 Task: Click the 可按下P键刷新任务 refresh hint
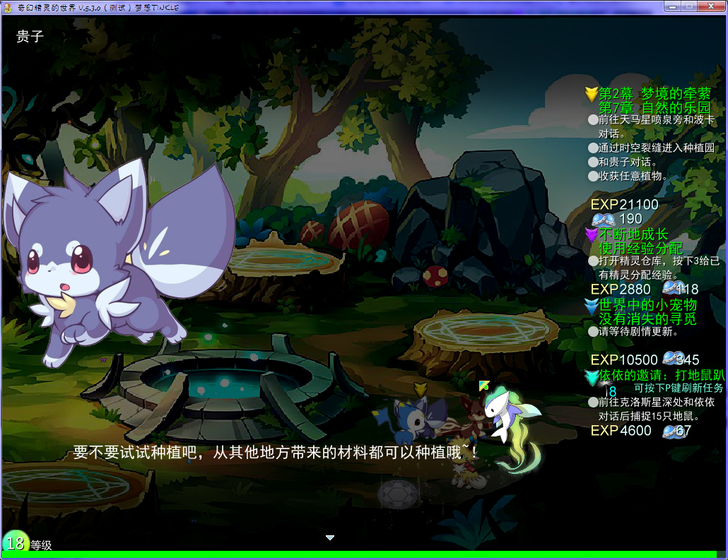tap(679, 388)
